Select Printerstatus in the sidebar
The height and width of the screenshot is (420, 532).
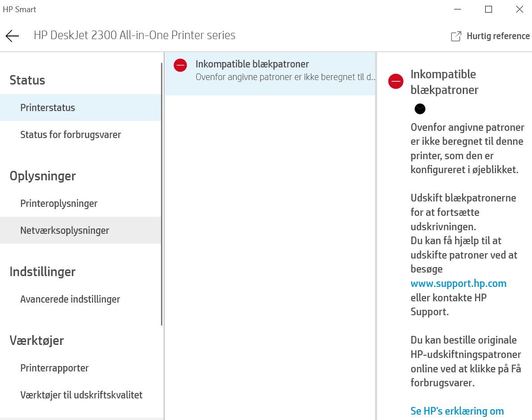pyautogui.click(x=48, y=108)
